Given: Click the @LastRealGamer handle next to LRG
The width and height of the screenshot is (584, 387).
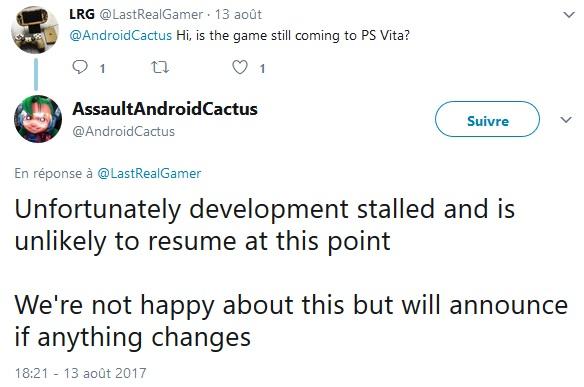Looking at the screenshot, I should [151, 15].
